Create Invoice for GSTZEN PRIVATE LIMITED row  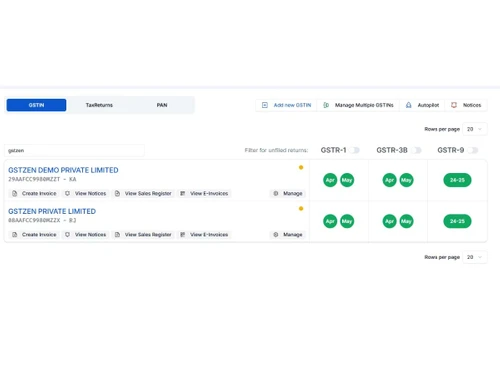click(34, 235)
